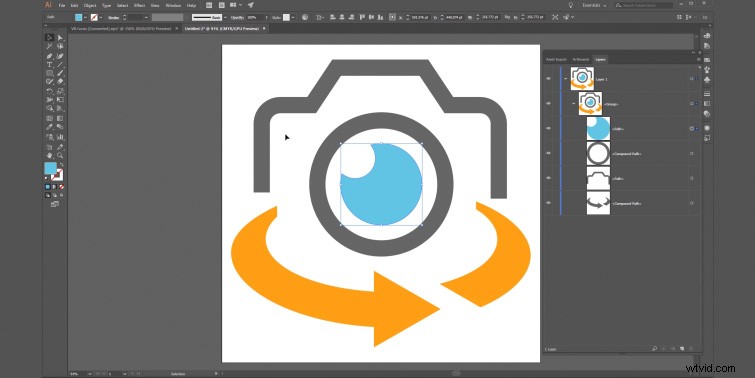Screen dimensions: 755x378
Task: Select the Eyedropper tool
Action: tap(49, 127)
